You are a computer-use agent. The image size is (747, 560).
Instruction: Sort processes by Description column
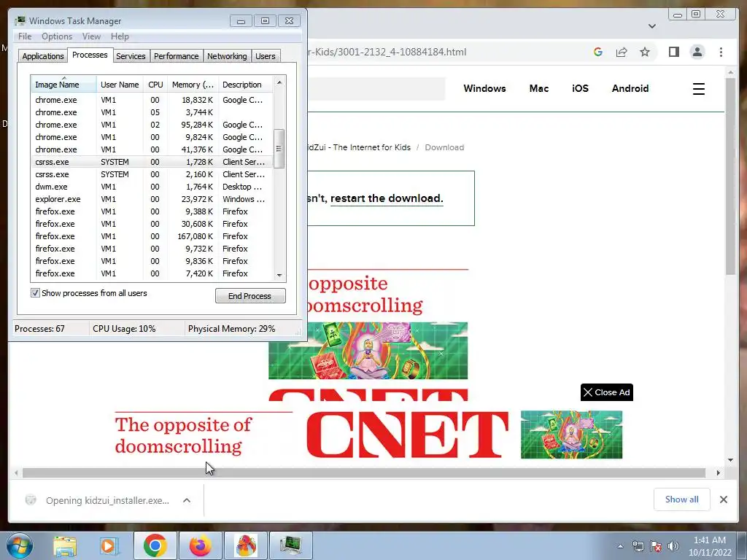246,85
